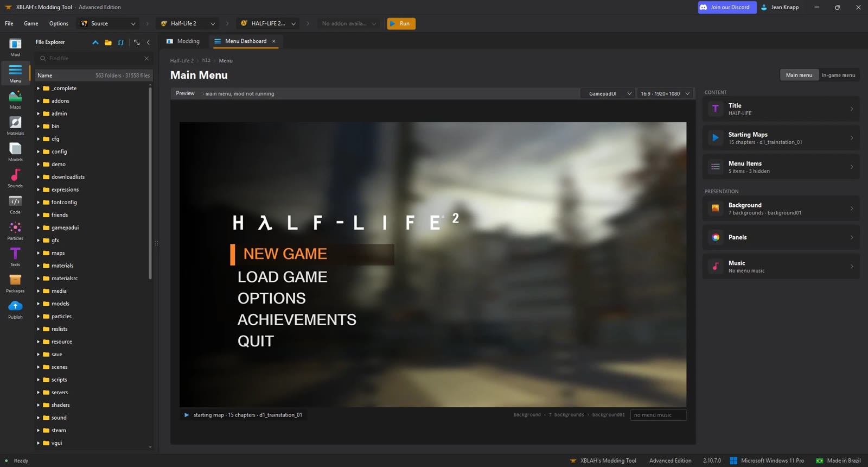This screenshot has width=868, height=467.
Task: Collapse the File Explorer panel chevron
Action: point(148,42)
